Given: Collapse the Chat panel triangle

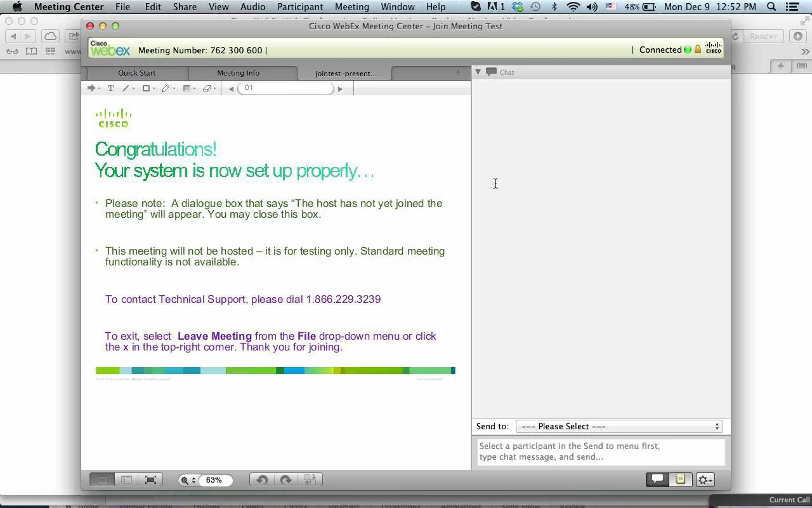Looking at the screenshot, I should [x=478, y=72].
